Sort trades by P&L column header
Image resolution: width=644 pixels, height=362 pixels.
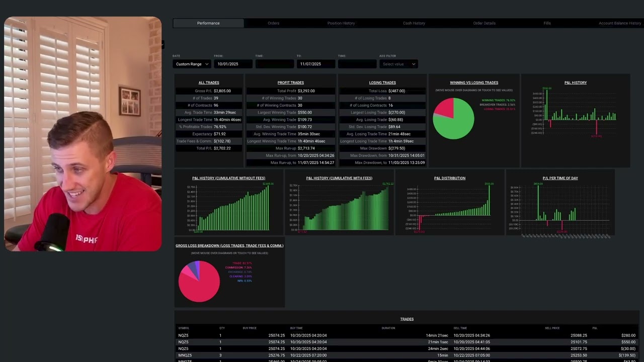click(595, 328)
